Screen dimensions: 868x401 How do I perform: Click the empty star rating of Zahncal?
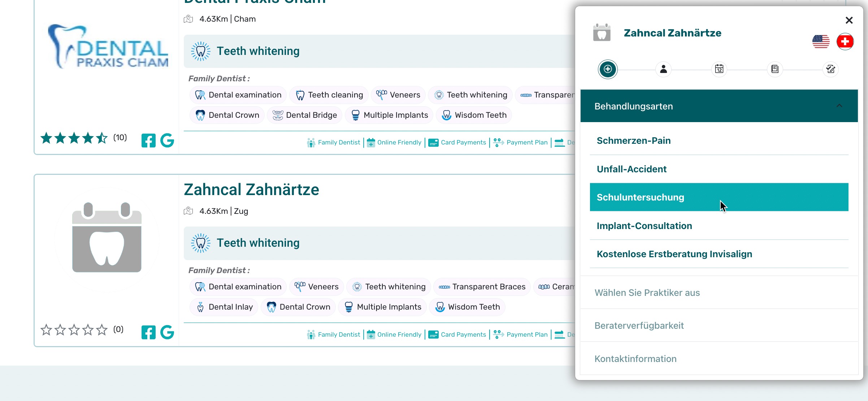click(74, 330)
